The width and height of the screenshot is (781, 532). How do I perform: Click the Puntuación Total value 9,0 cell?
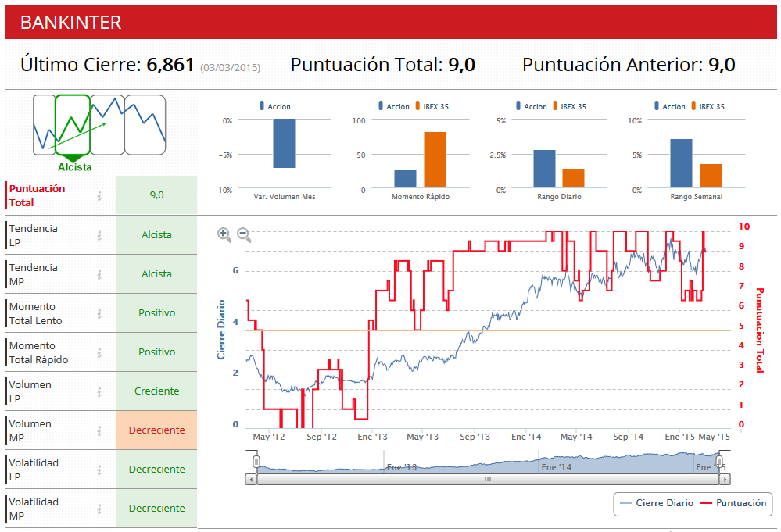tap(156, 195)
